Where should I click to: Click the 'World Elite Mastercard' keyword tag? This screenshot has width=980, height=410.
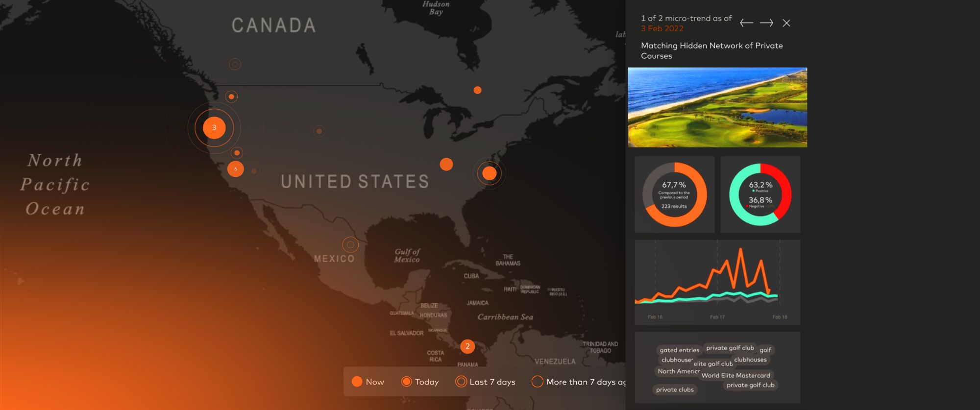point(735,376)
